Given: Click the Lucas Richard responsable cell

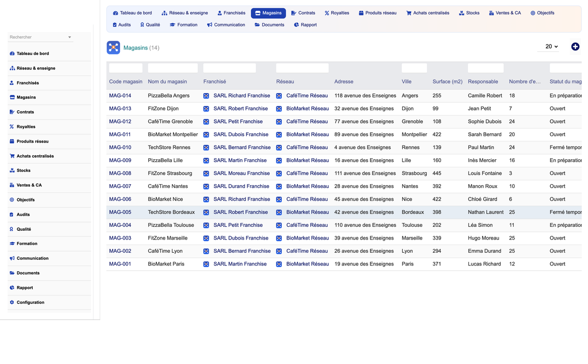Looking at the screenshot, I should (485, 264).
